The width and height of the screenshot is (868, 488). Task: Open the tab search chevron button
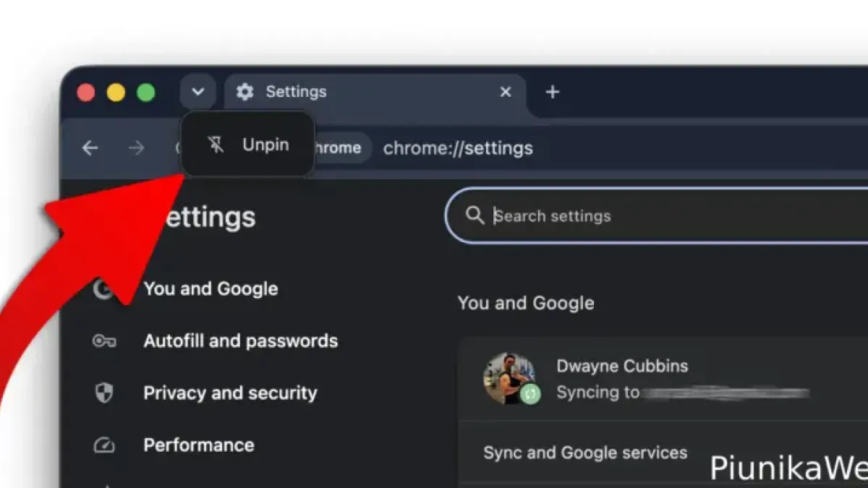(197, 92)
